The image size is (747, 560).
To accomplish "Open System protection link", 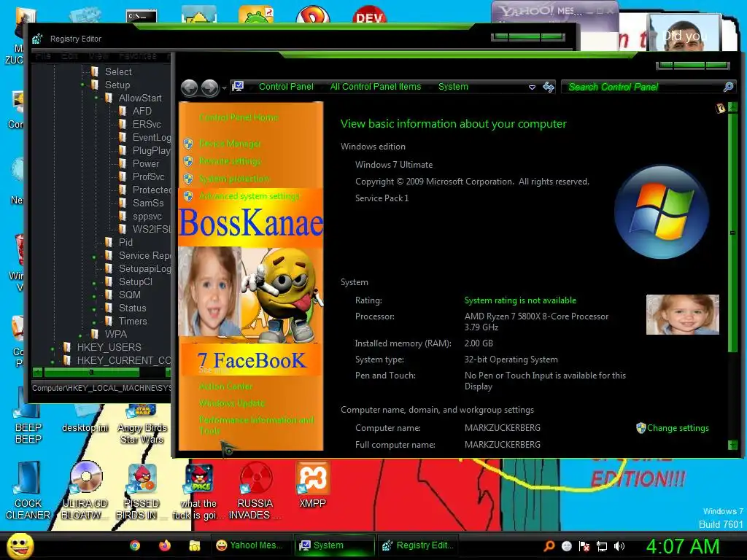I will [233, 179].
